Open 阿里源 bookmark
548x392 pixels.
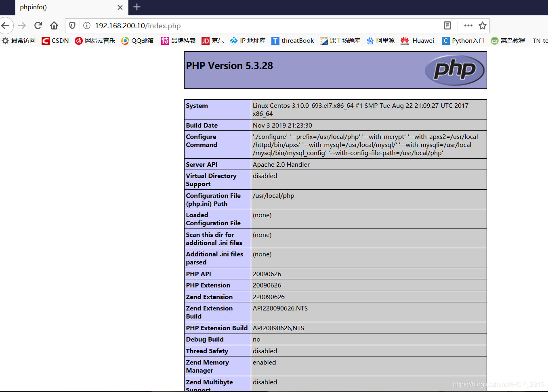[381, 40]
